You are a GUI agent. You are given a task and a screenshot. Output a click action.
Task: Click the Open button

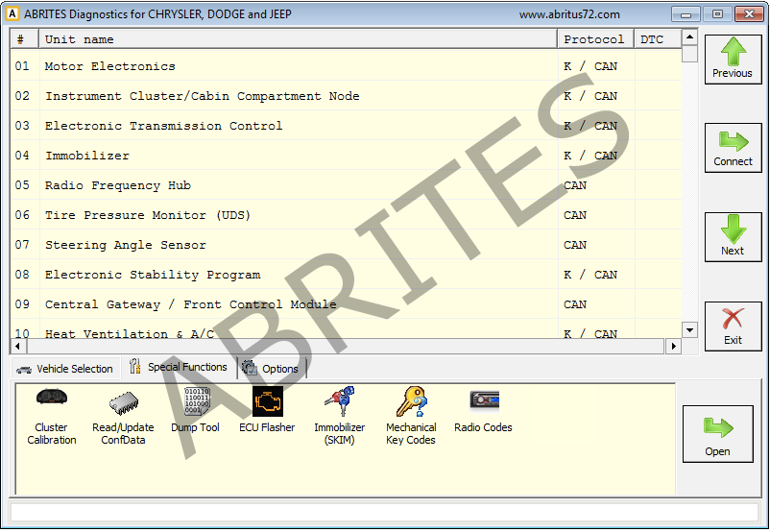pyautogui.click(x=717, y=434)
